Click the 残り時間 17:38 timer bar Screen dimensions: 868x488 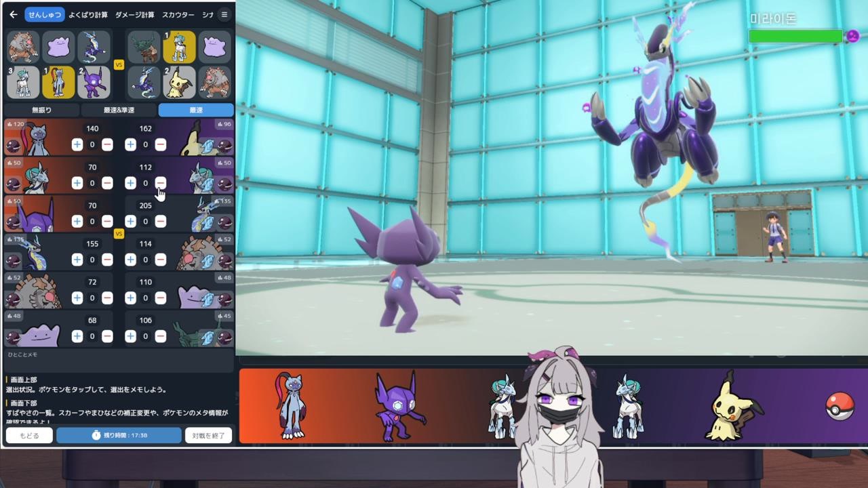[x=119, y=435]
